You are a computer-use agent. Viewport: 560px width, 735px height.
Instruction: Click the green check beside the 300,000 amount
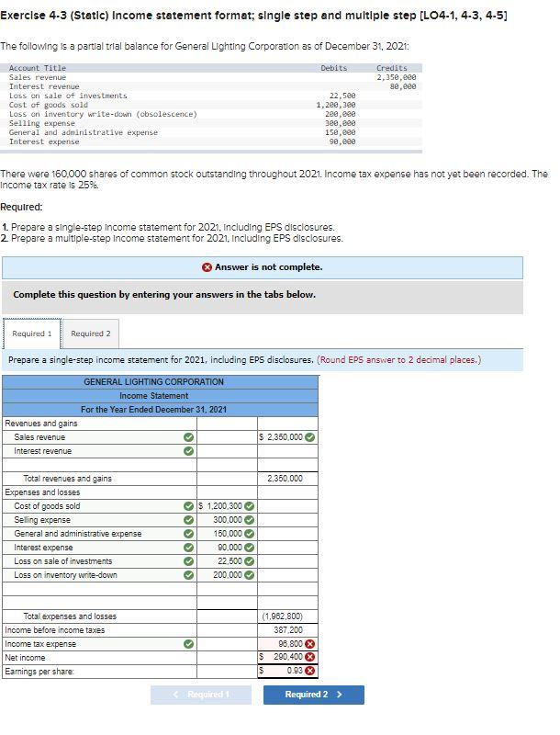coord(249,520)
